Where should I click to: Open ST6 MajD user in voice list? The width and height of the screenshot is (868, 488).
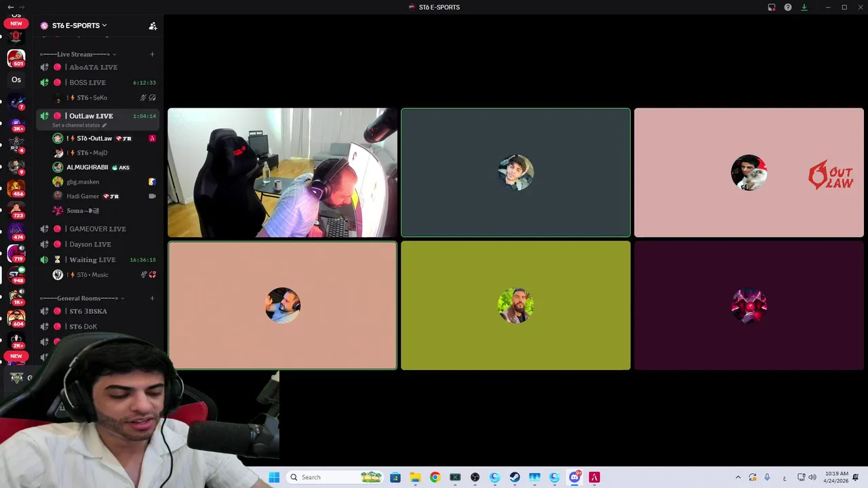point(103,152)
